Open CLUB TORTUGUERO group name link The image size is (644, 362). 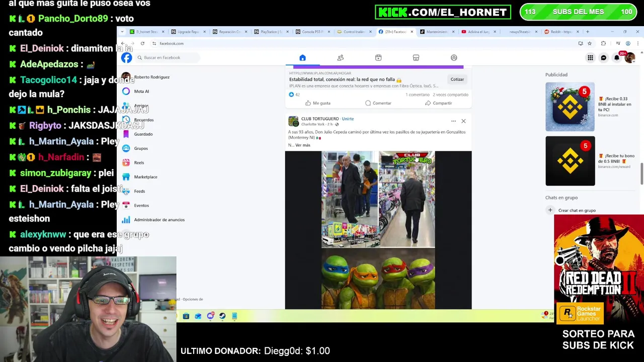click(320, 119)
